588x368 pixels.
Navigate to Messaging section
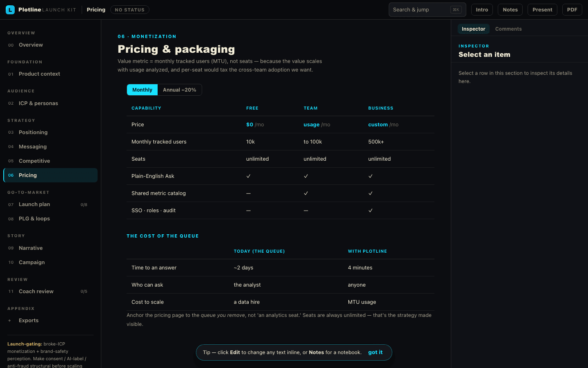(x=50, y=147)
